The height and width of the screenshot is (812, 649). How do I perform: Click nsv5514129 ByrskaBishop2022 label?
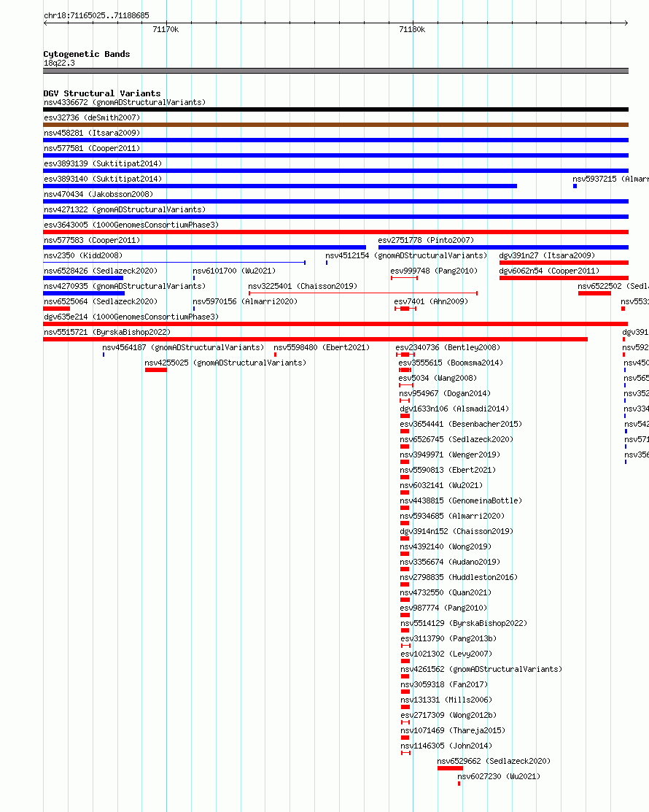(x=465, y=624)
